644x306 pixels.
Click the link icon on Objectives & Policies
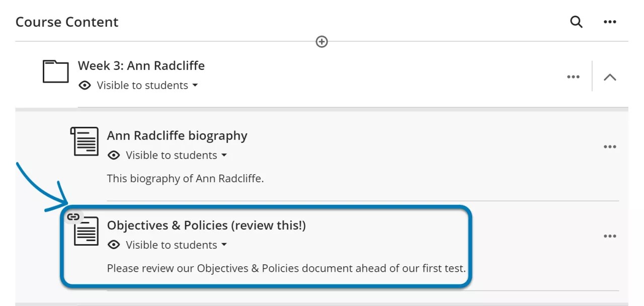point(73,216)
